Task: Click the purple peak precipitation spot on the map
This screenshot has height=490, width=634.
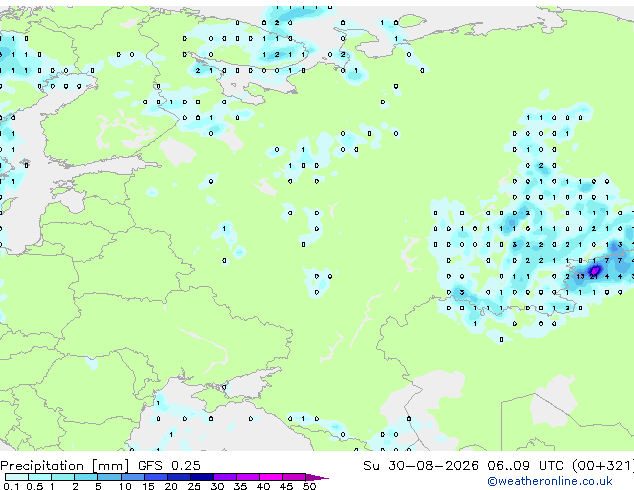Action: (595, 270)
